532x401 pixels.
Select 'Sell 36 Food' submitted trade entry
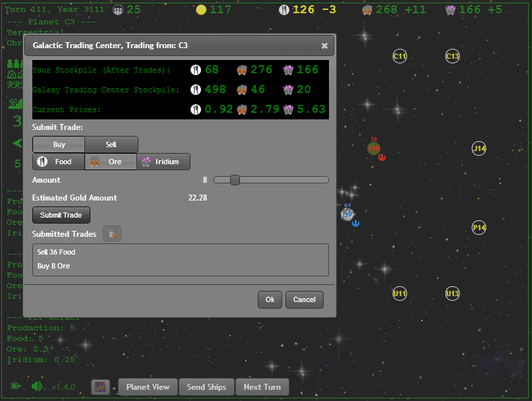coord(57,252)
